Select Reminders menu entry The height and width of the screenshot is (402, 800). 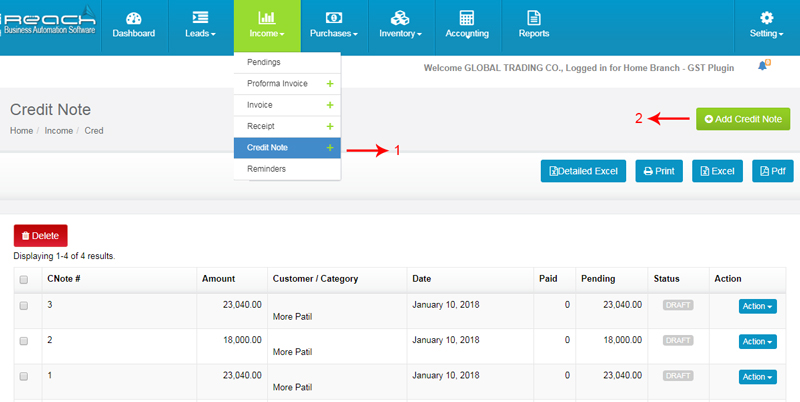pos(287,169)
